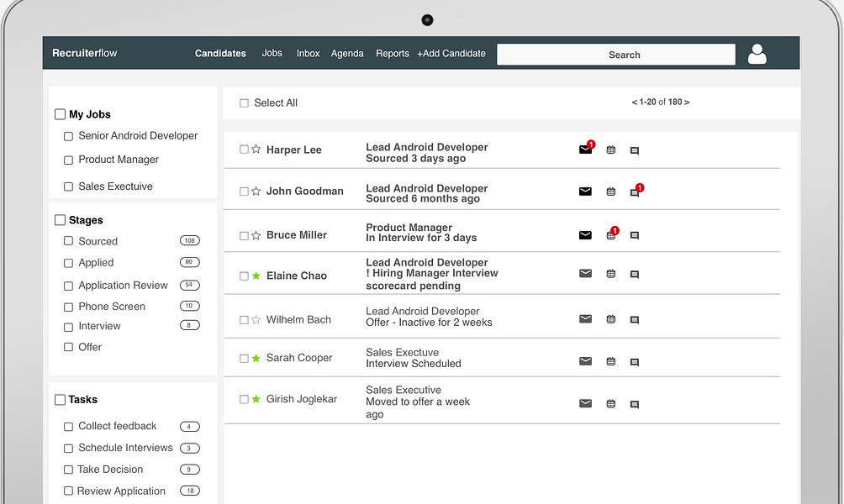
Task: Click +Add Candidate
Action: 451,53
